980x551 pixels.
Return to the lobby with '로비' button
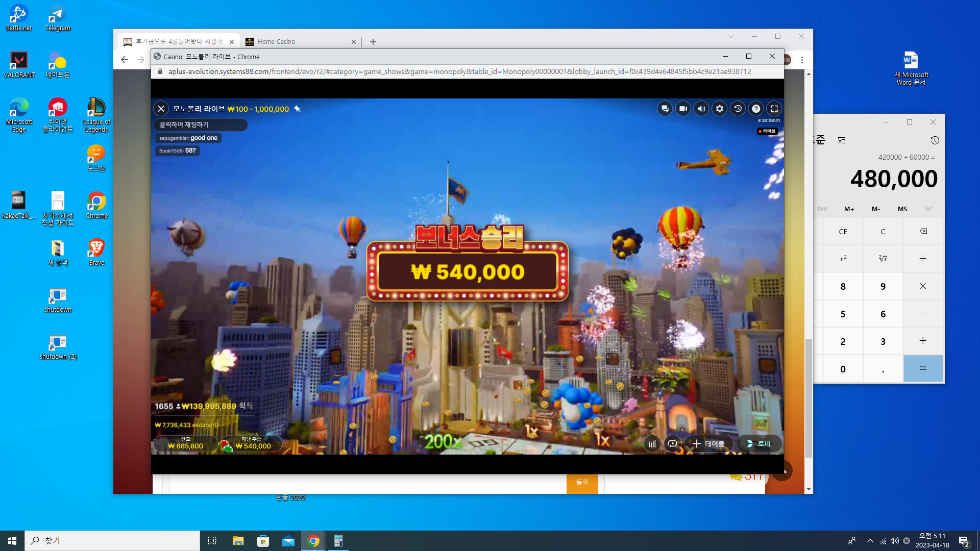point(759,444)
